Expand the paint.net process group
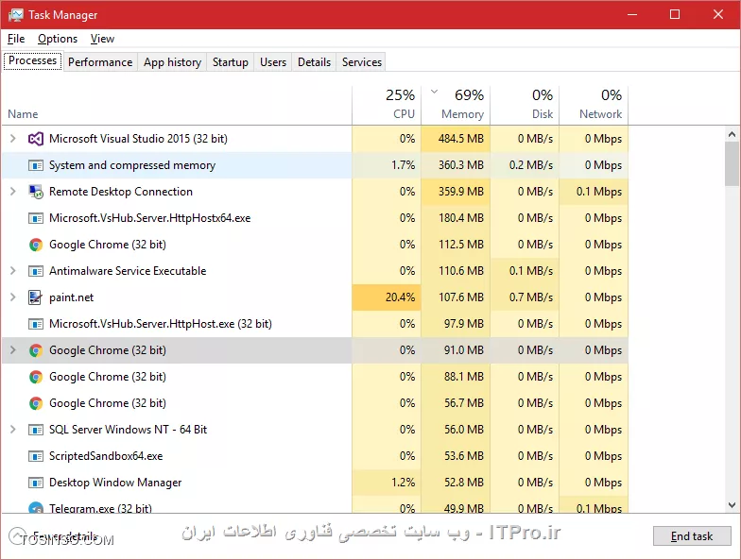The width and height of the screenshot is (741, 560). click(13, 297)
